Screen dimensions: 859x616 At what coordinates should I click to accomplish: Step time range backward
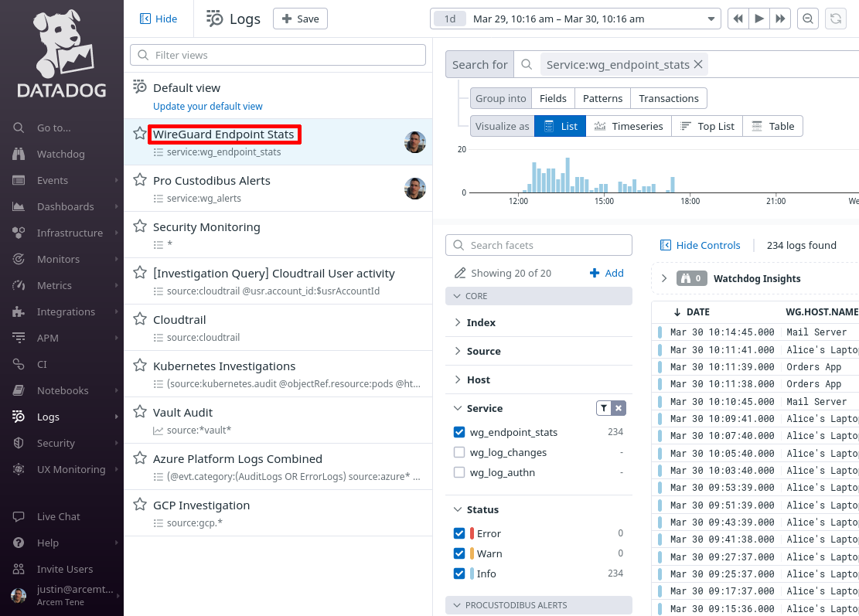pyautogui.click(x=738, y=19)
